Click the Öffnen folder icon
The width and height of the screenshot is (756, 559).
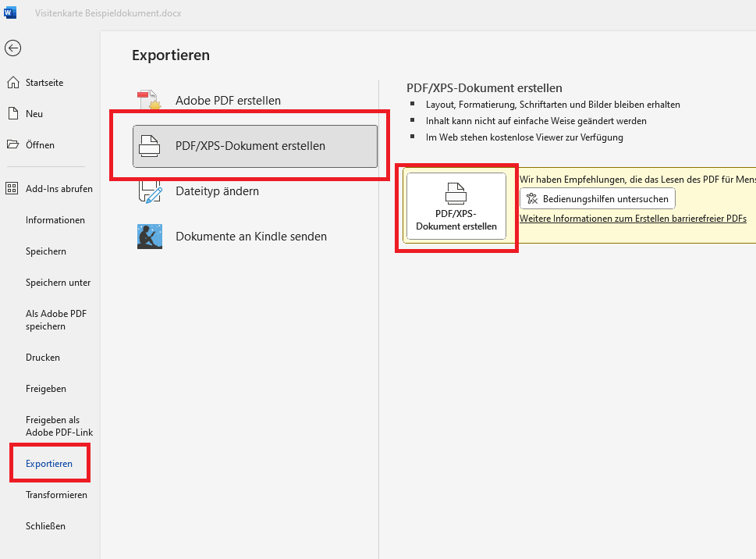pos(12,145)
